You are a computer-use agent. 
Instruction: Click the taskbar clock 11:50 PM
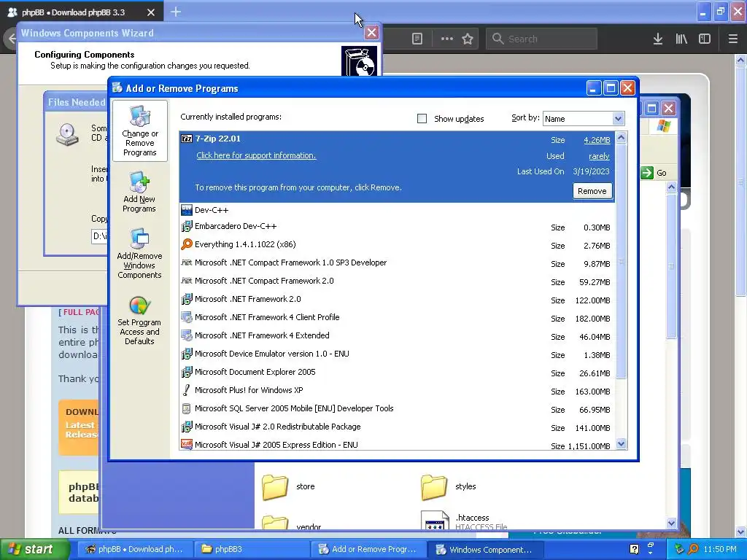(x=719, y=549)
